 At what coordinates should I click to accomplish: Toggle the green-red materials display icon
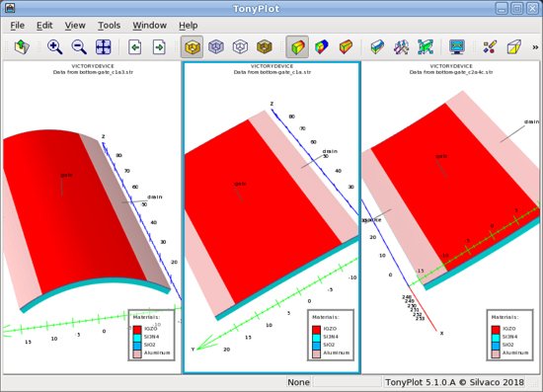[297, 46]
